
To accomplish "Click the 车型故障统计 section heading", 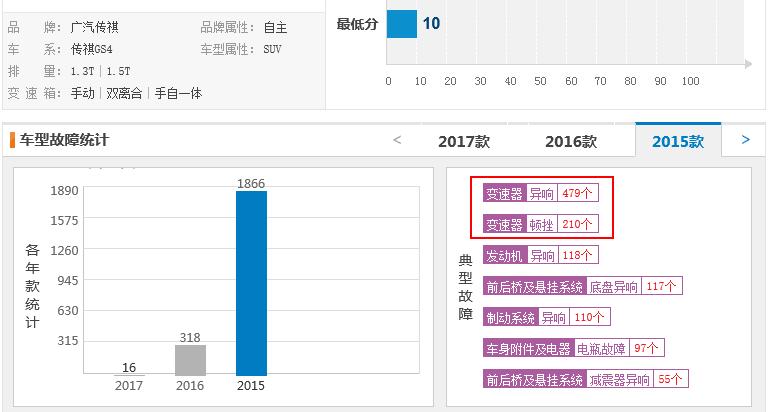I will pos(64,140).
